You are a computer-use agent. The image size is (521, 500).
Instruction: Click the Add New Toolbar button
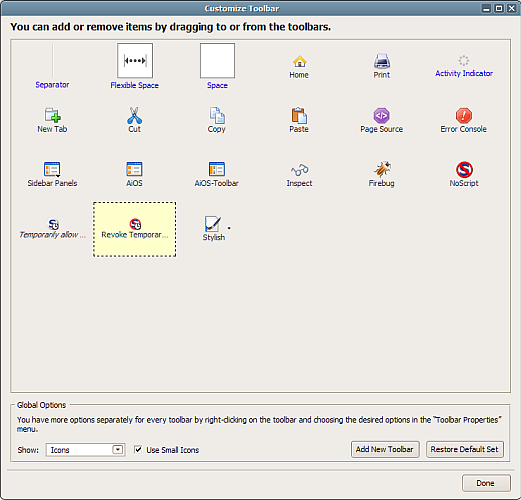[x=385, y=449]
